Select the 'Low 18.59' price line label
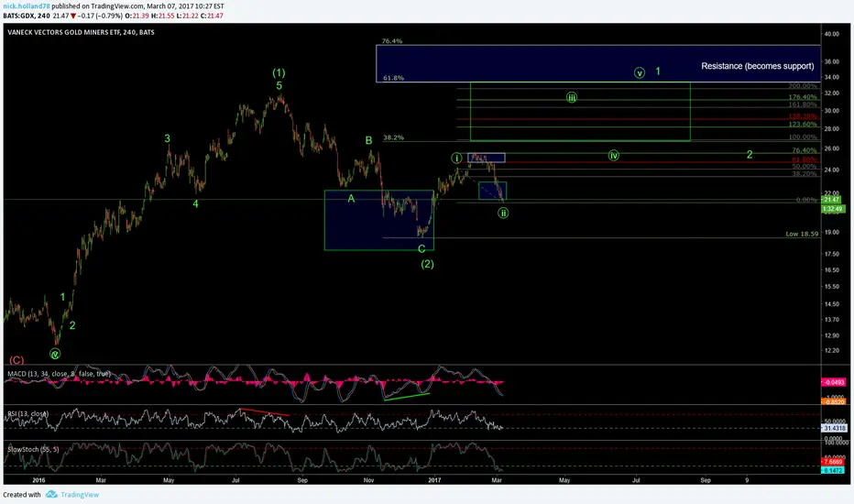 (x=802, y=234)
